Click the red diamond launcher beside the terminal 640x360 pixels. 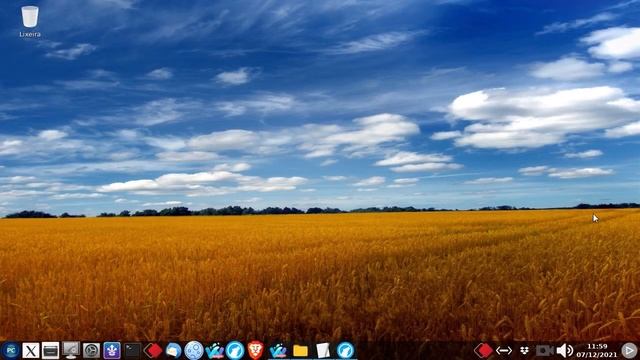[153, 350]
